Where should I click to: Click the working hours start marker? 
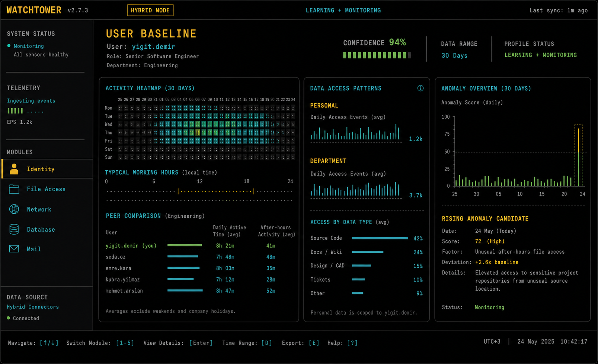coord(179,191)
